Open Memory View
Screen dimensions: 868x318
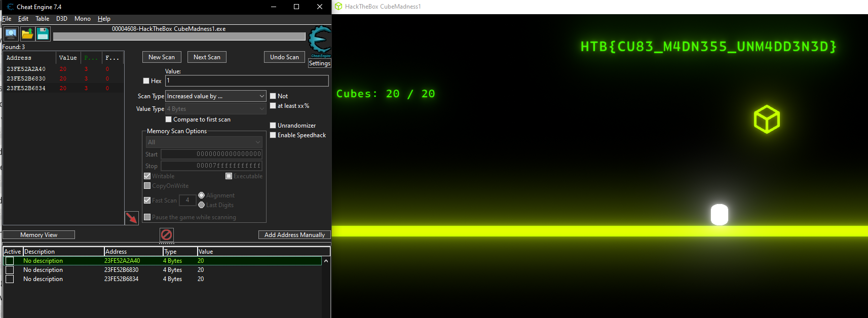click(39, 235)
